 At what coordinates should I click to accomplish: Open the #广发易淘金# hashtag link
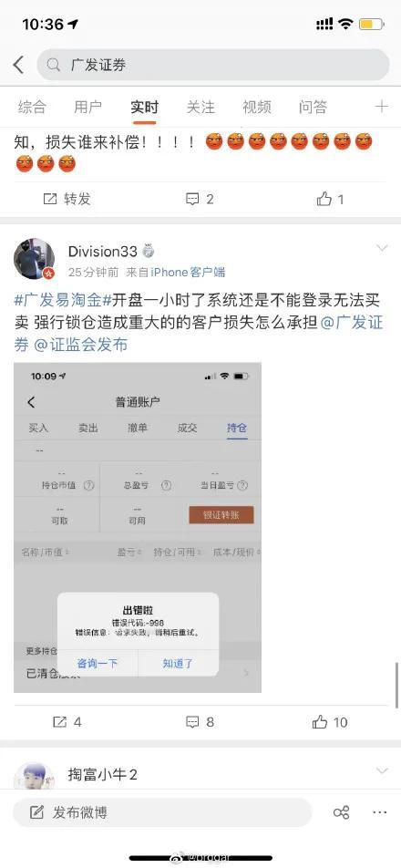(63, 301)
